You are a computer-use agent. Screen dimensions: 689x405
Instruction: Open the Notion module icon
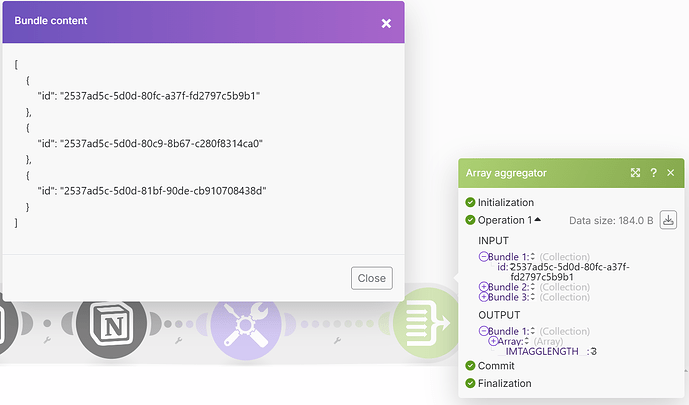[111, 324]
